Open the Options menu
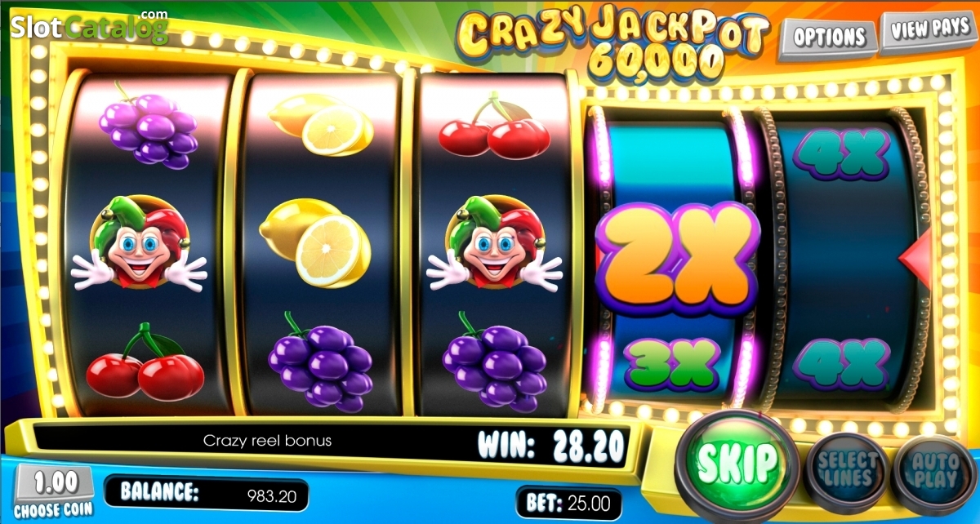The image size is (980, 524). (829, 37)
